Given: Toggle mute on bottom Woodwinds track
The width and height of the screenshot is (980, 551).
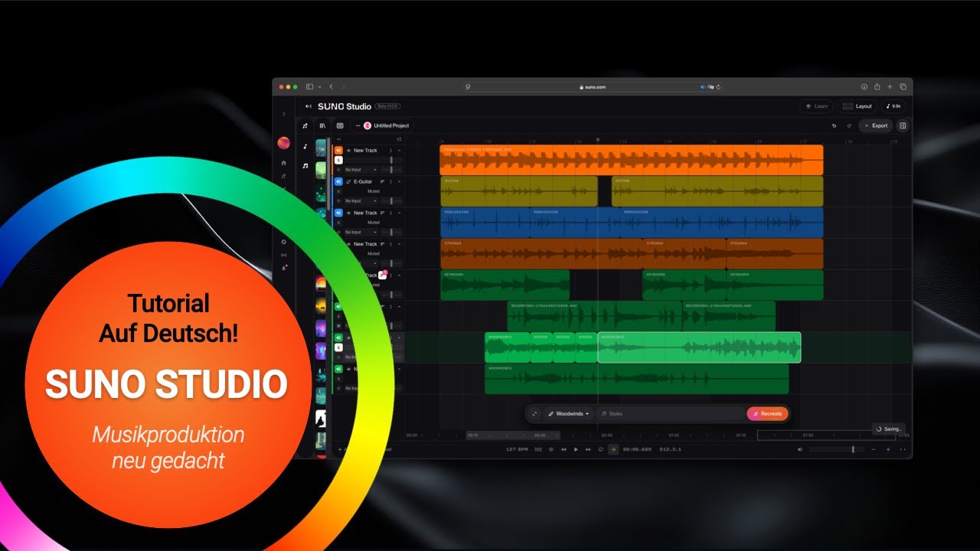Looking at the screenshot, I should click(338, 369).
